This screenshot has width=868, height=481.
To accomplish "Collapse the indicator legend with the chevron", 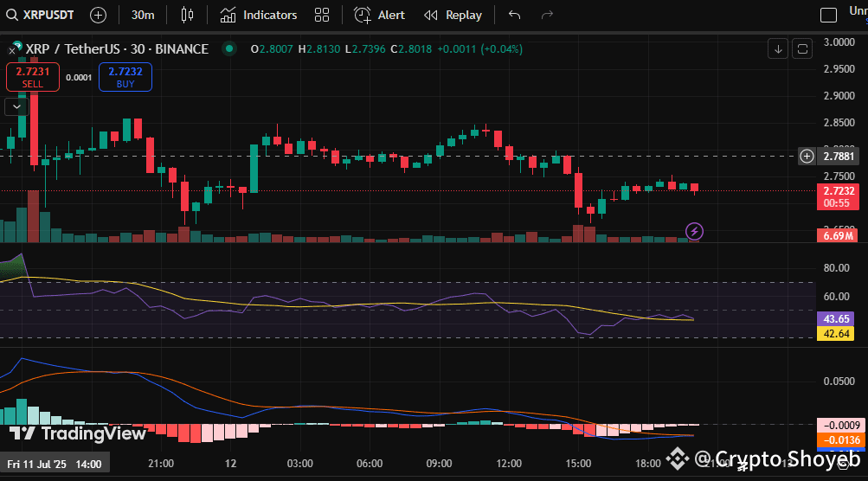I will pos(16,106).
